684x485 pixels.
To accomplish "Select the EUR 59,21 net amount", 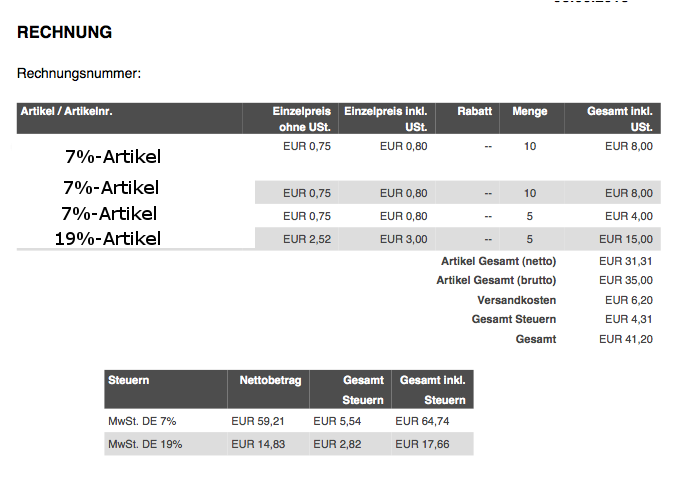I will click(x=257, y=422).
